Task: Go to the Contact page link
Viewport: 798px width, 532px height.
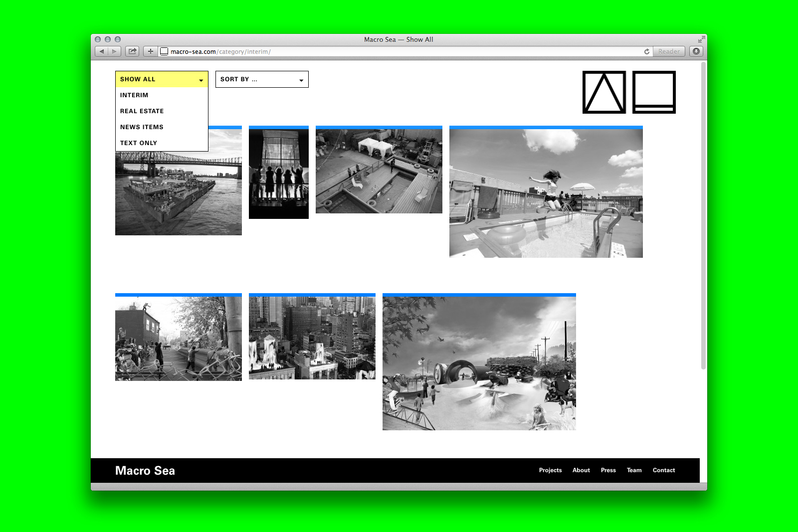Action: (x=663, y=470)
